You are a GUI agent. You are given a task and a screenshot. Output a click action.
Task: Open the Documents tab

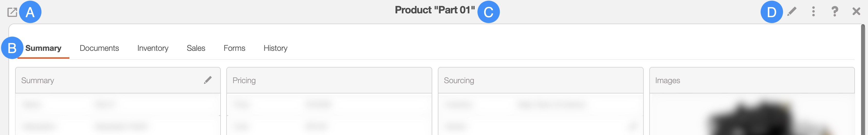[x=99, y=48]
